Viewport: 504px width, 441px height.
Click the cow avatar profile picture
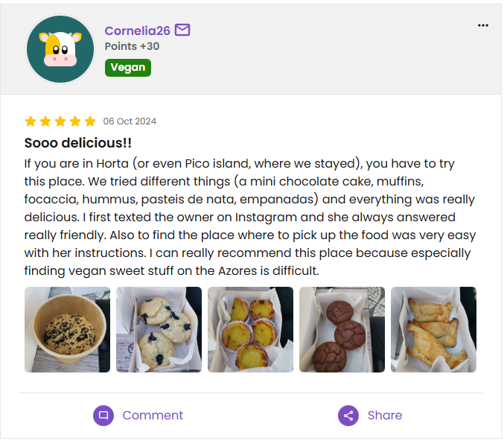60,49
